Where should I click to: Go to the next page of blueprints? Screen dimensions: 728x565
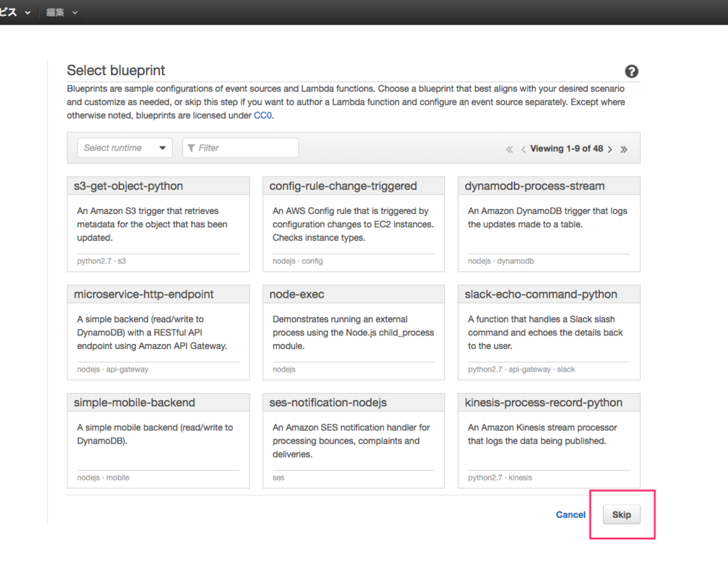[x=610, y=149]
